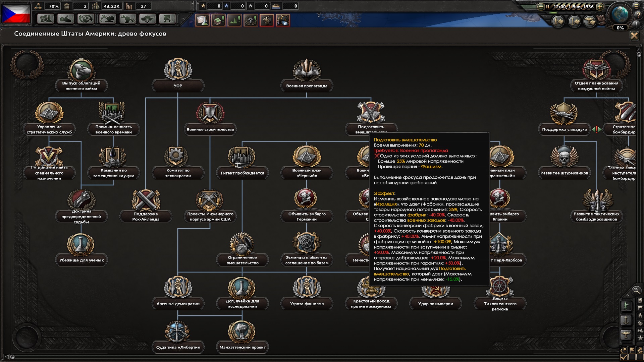Viewport: 644px width, 362px height.
Task: Select Отдел планирования воздушной войны focus
Action: pyautogui.click(x=596, y=75)
